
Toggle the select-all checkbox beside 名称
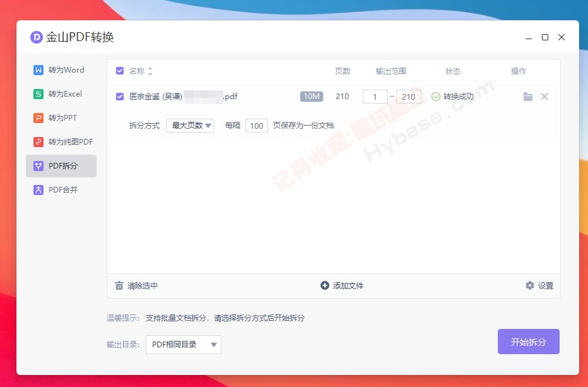(x=120, y=71)
